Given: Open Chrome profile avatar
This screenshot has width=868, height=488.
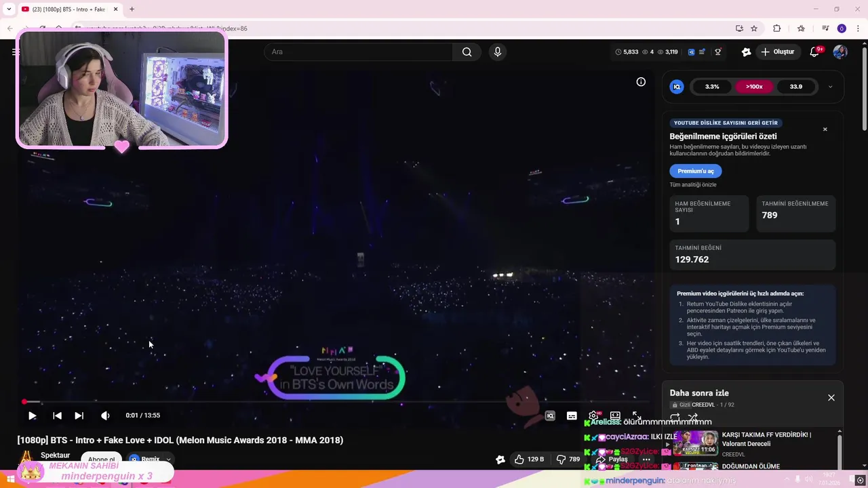Looking at the screenshot, I should point(842,28).
